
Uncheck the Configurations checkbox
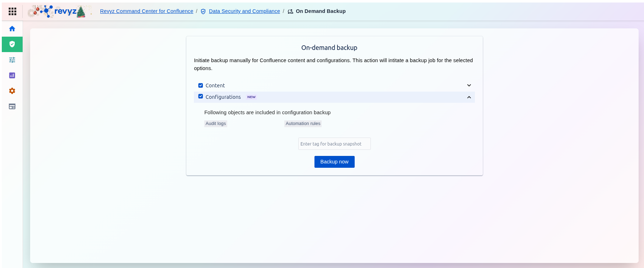pos(201,97)
